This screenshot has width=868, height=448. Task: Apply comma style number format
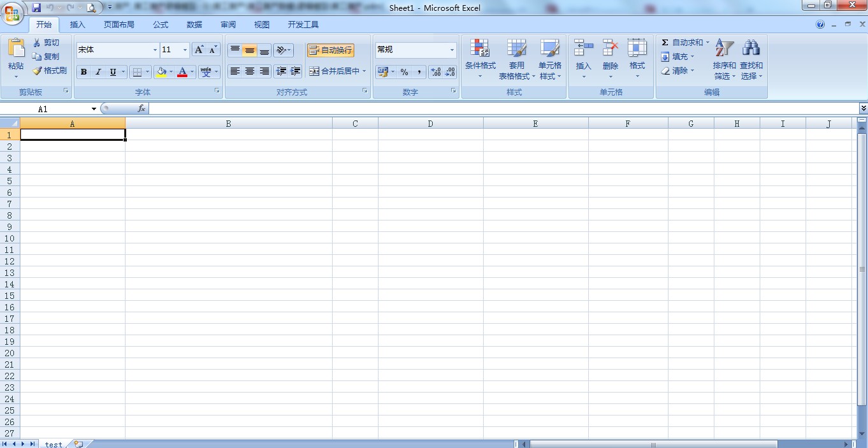(x=419, y=72)
